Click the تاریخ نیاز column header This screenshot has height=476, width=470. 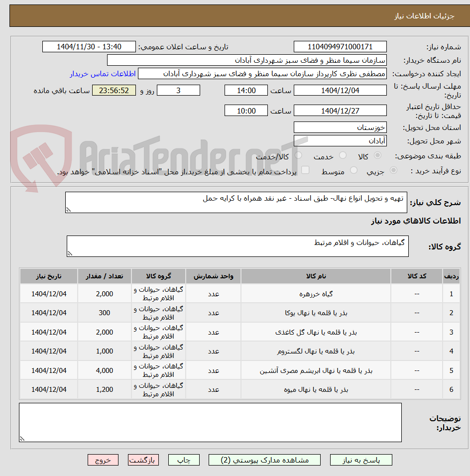pos(49,276)
